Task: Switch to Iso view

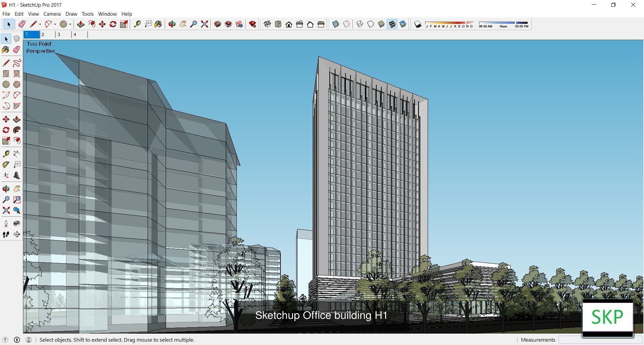Action: point(267,24)
